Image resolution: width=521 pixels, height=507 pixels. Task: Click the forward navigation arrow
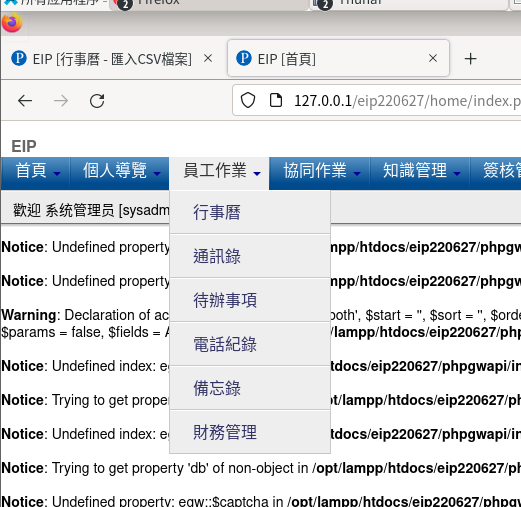pos(61,101)
